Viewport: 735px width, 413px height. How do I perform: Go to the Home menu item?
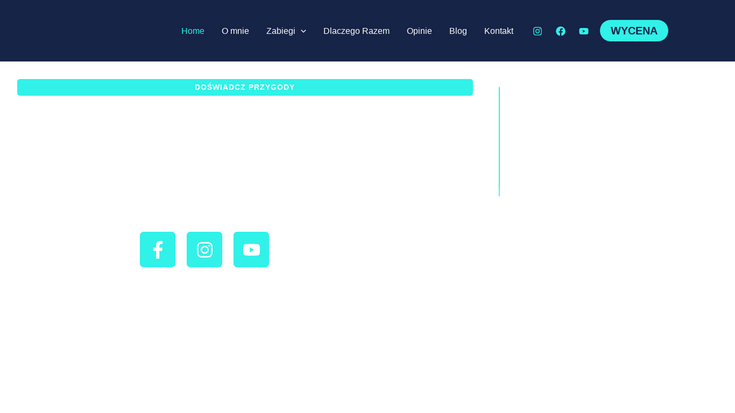[193, 31]
